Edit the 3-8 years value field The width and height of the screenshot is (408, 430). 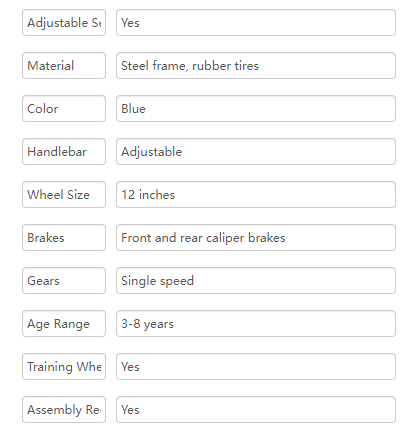tap(256, 324)
